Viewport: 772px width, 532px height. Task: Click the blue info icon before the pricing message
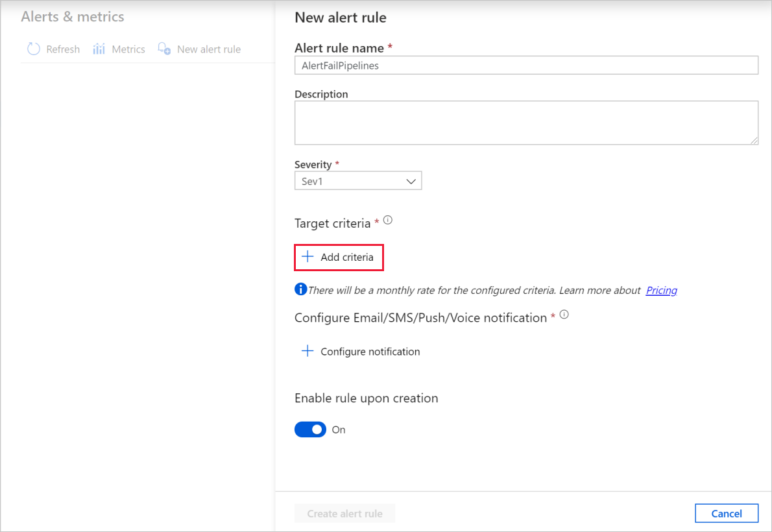(x=300, y=289)
